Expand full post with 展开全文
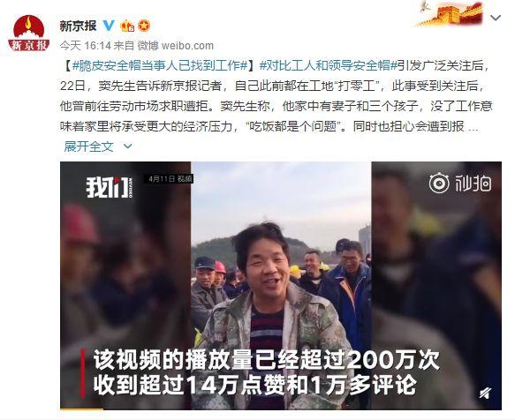 point(88,146)
